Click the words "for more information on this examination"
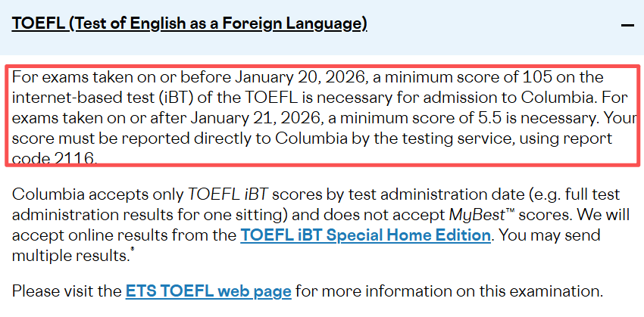 click(450, 291)
